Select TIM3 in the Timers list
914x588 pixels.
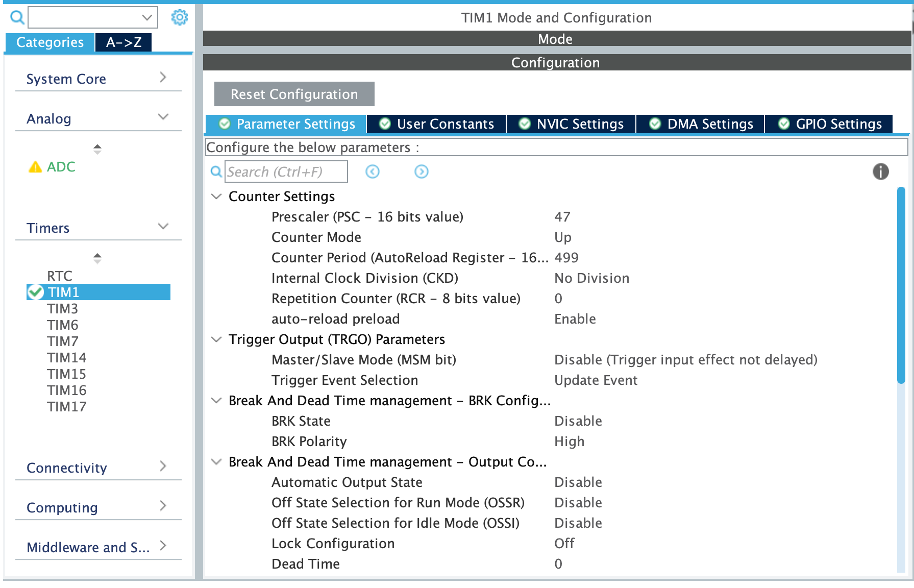62,308
